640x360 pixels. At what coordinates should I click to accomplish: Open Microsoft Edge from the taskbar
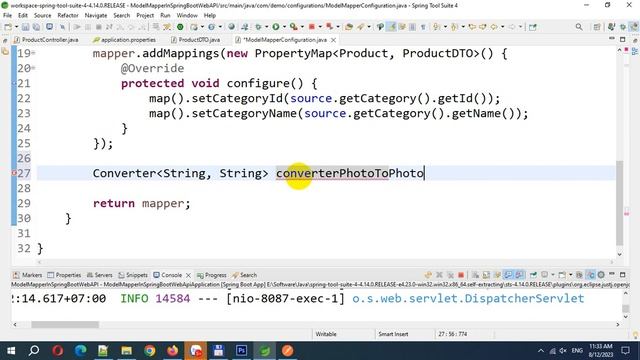coord(81,351)
